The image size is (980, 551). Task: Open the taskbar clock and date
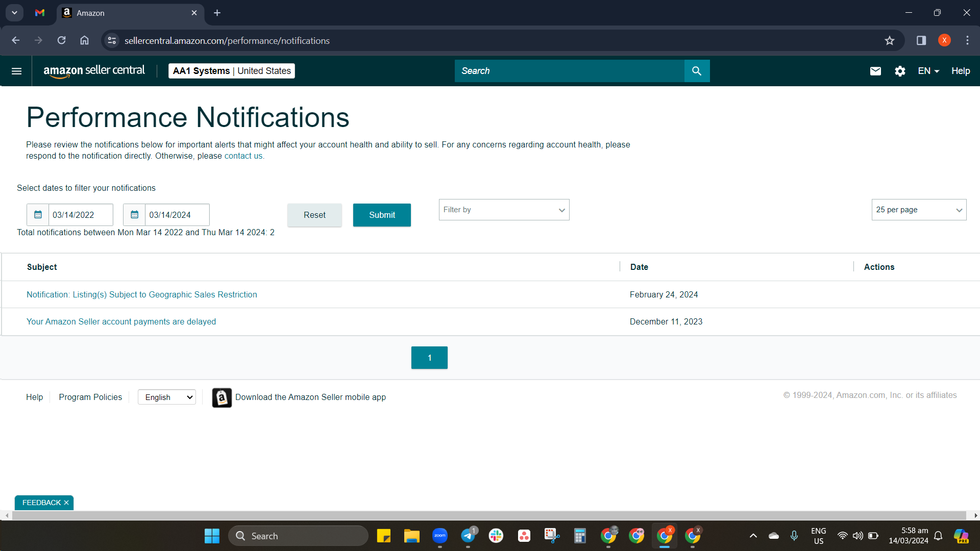click(909, 536)
